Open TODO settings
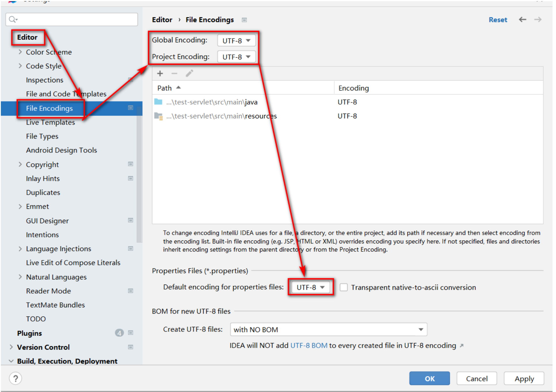Viewport: 556px width, 392px height. tap(36, 319)
